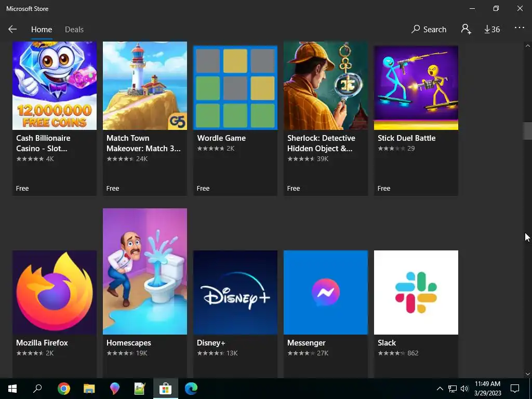This screenshot has height=399, width=532.
Task: Click the Free price under Stick Duel Battle
Action: click(384, 188)
